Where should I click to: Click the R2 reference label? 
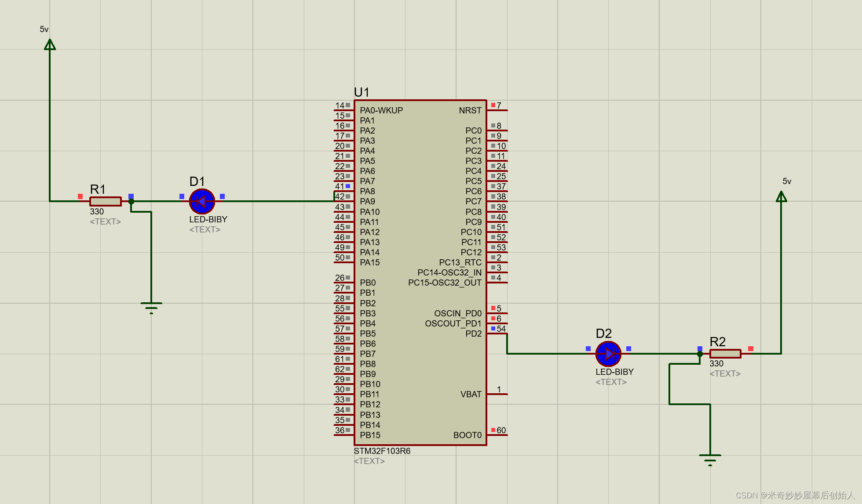coord(718,341)
